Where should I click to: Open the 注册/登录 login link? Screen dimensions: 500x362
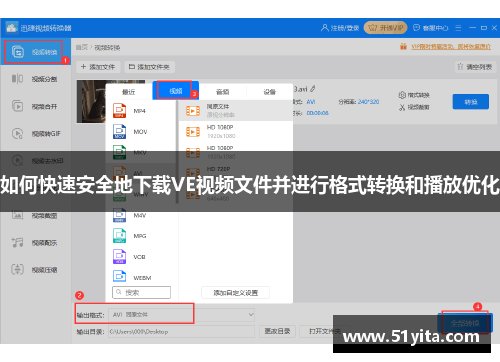tap(340, 28)
